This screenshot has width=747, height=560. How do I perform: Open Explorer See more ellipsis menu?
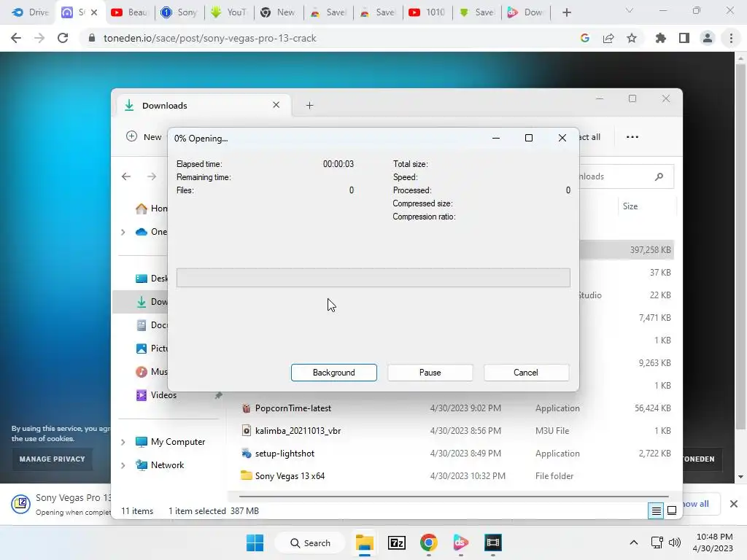[x=632, y=137]
